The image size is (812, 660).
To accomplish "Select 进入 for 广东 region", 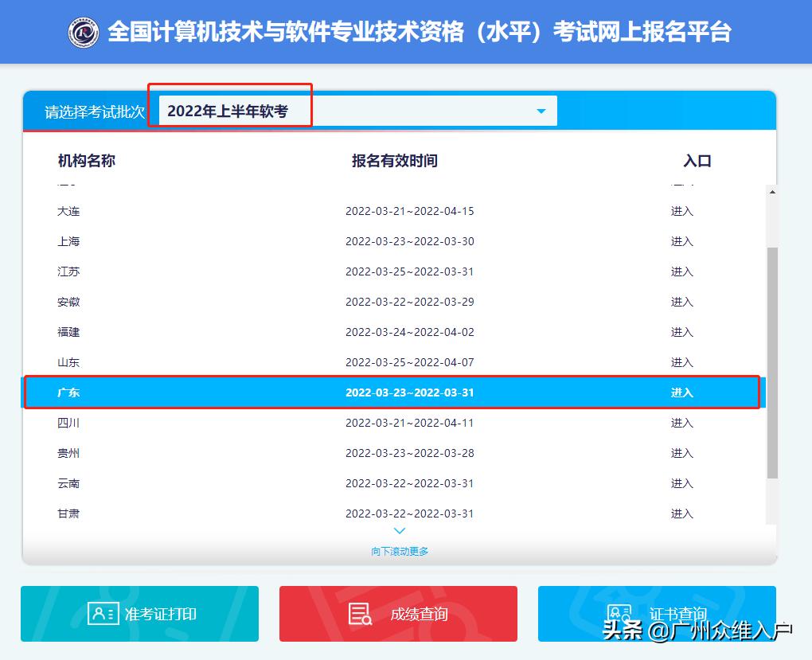I will tap(681, 392).
